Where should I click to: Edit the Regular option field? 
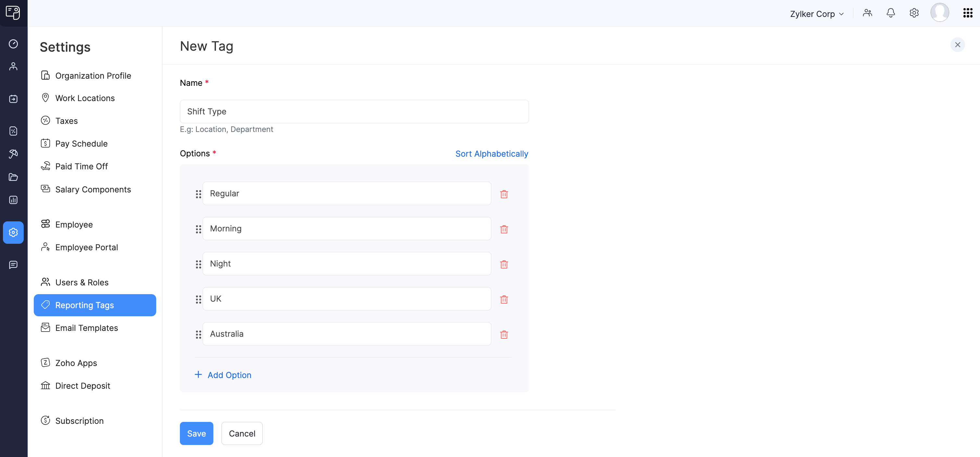click(347, 193)
